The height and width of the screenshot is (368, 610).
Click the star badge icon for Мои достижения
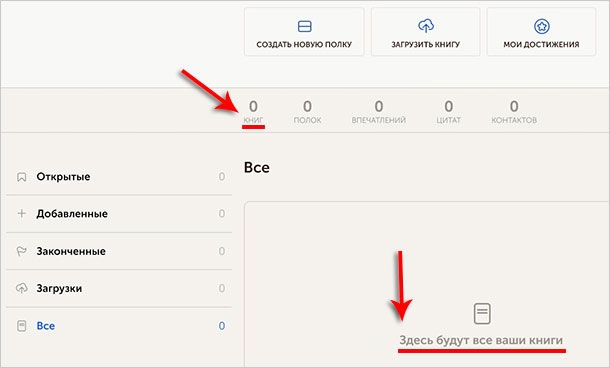coord(542,26)
